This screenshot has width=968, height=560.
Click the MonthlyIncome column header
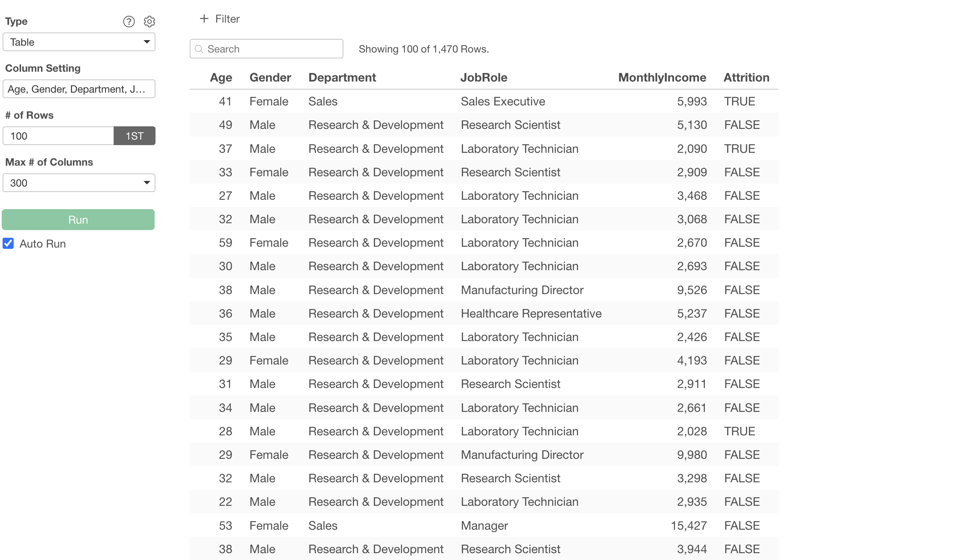(662, 77)
